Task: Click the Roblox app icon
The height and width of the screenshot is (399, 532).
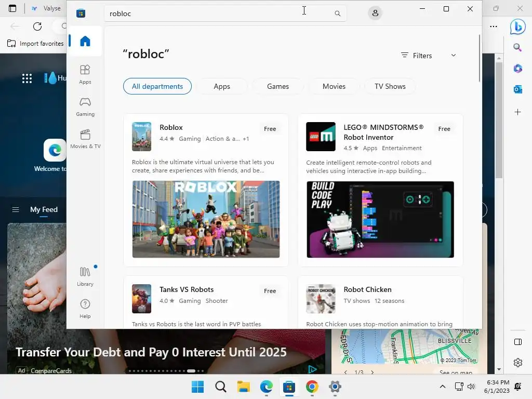Action: tap(141, 137)
